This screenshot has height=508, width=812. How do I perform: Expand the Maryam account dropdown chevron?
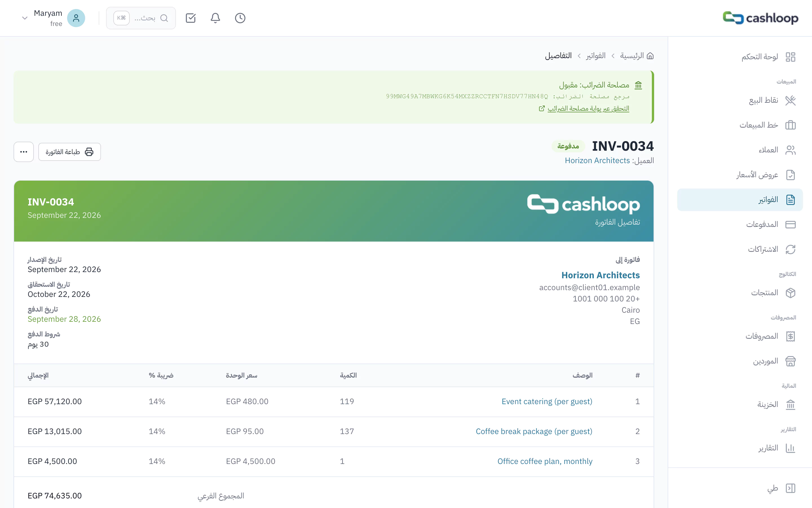tap(25, 18)
